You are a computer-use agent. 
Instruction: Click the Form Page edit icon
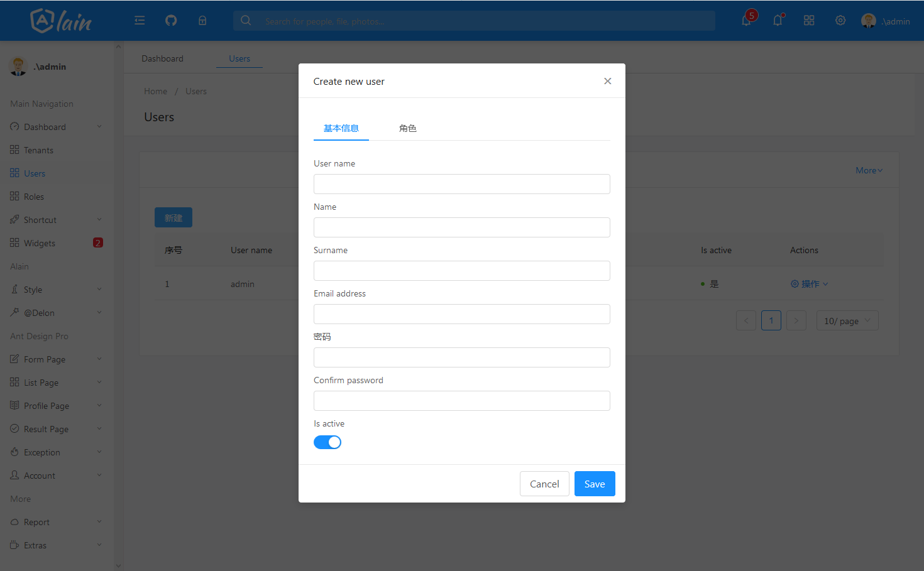point(14,359)
